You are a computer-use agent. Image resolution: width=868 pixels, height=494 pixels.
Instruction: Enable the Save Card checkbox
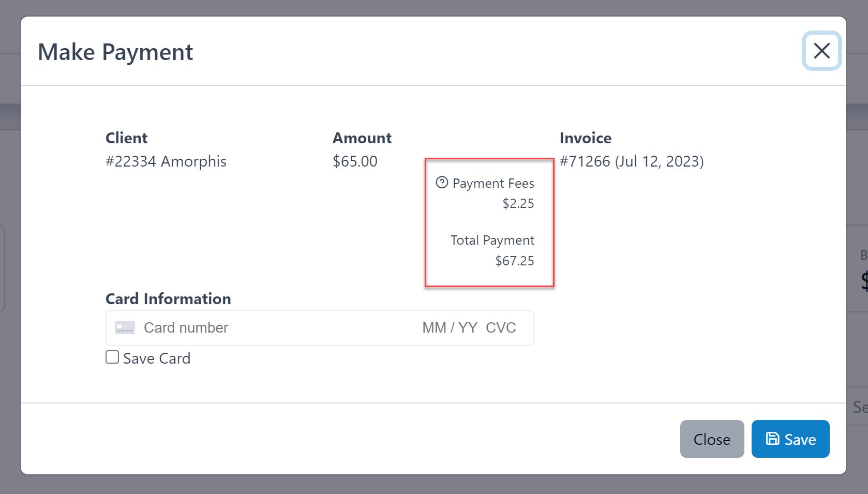[x=112, y=357]
